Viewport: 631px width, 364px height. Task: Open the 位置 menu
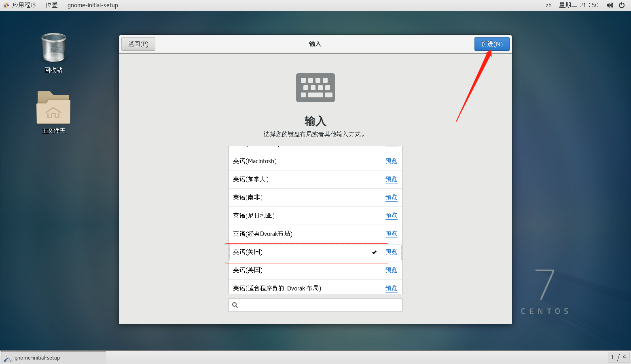(x=51, y=5)
